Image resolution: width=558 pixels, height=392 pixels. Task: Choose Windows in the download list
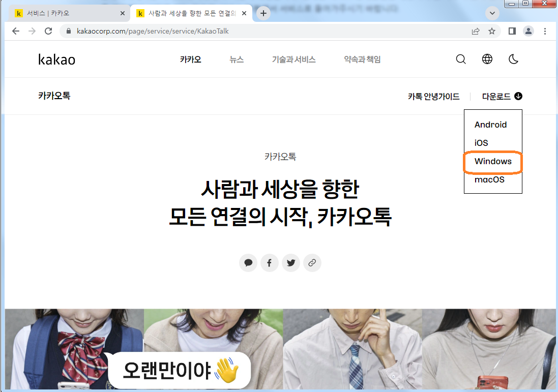(493, 162)
